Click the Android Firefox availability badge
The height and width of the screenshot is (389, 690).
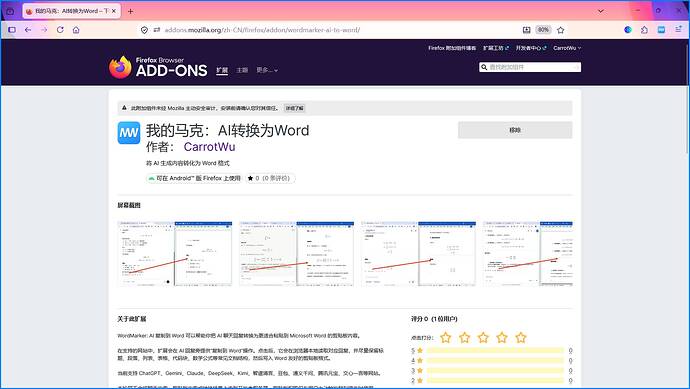[x=194, y=178]
